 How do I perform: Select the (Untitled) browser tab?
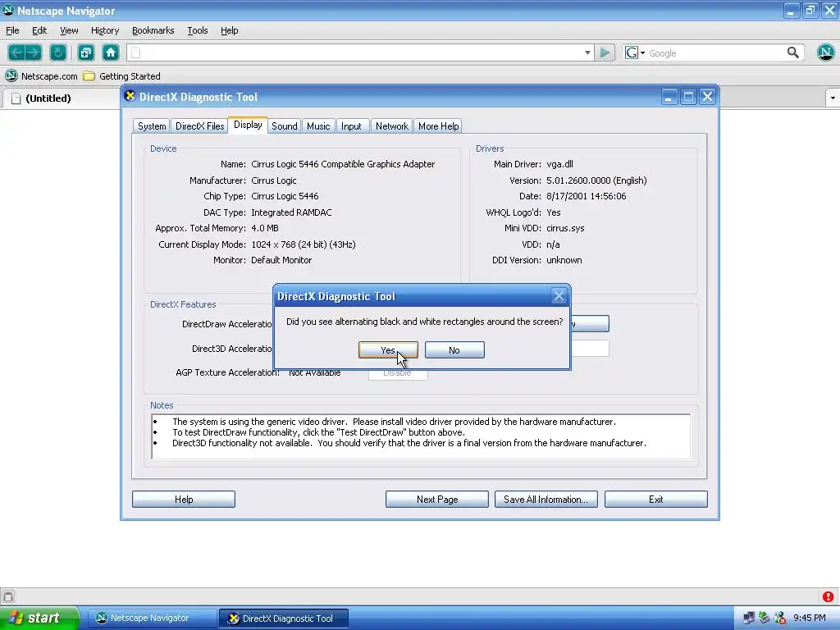(62, 98)
